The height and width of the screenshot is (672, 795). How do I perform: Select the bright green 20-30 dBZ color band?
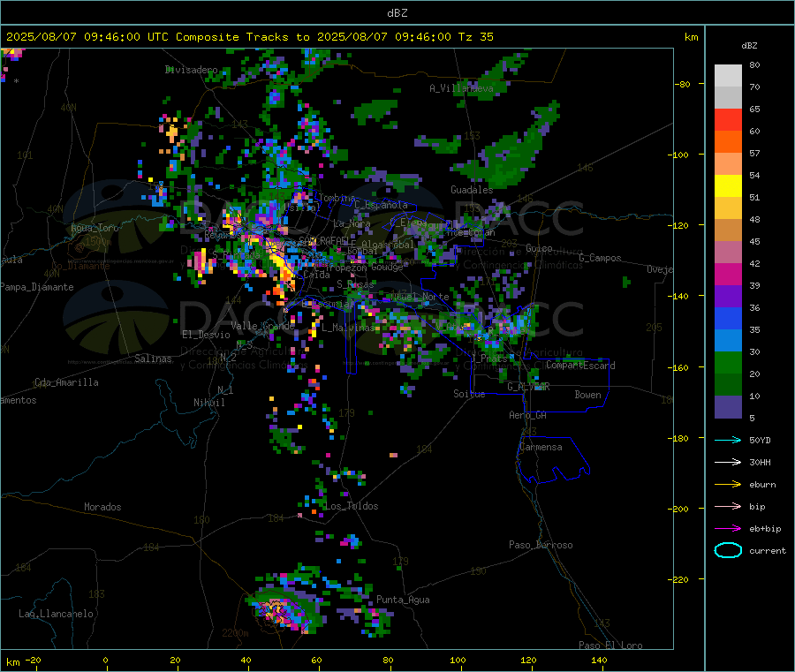728,362
